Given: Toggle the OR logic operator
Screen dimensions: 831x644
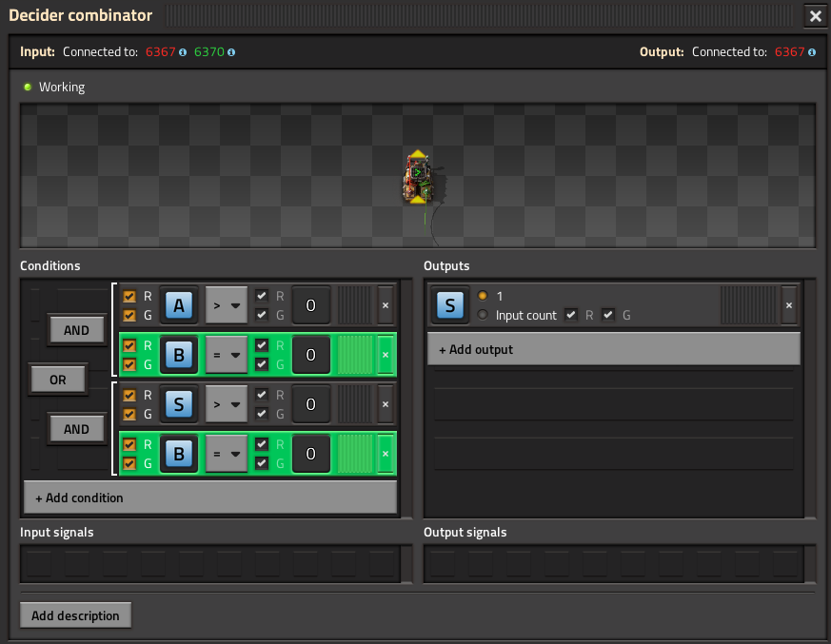Looking at the screenshot, I should point(58,380).
